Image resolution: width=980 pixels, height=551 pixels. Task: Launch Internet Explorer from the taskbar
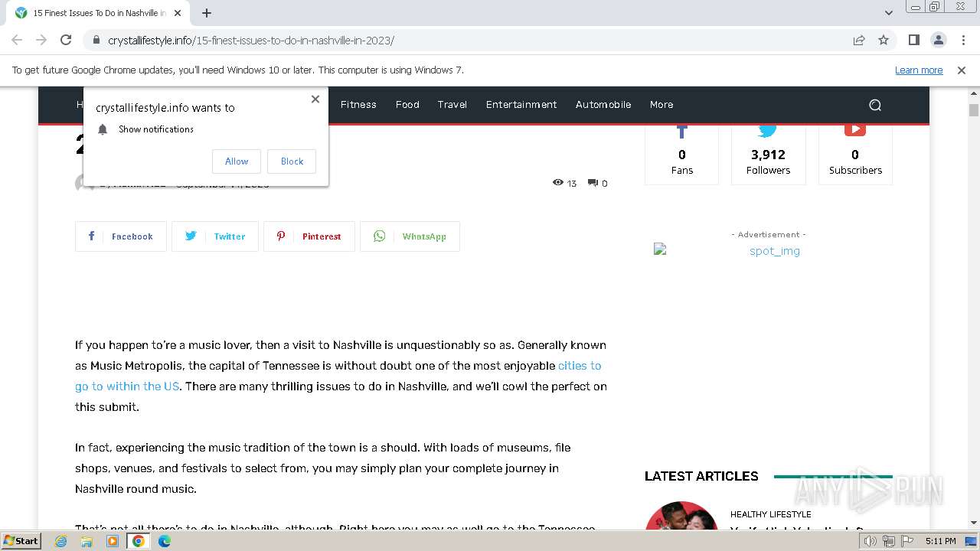click(x=61, y=541)
